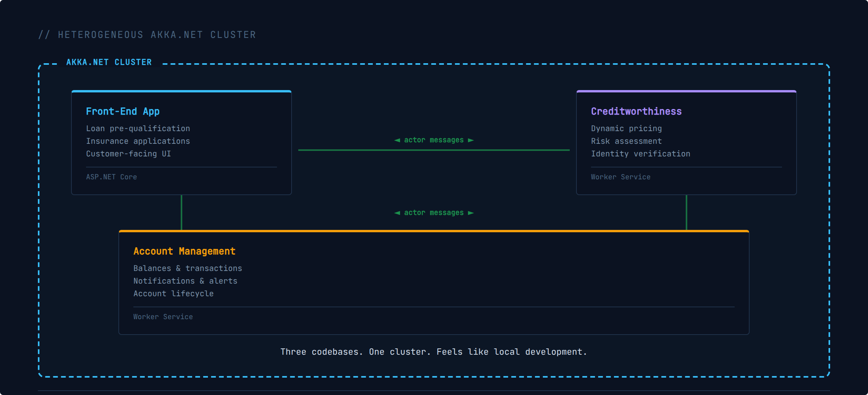This screenshot has height=395, width=868.
Task: Select the Front-End App heading
Action: 123,111
